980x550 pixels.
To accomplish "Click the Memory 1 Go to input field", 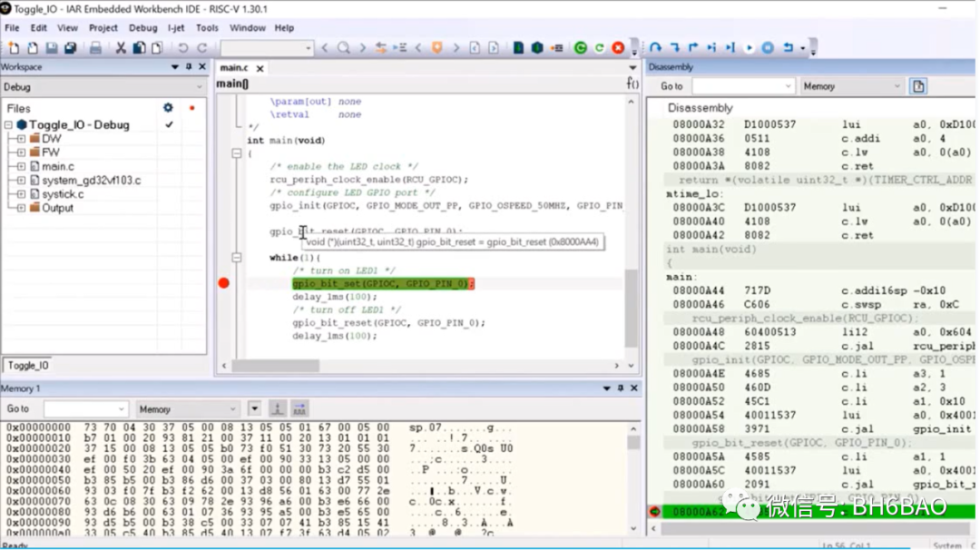I will click(85, 408).
